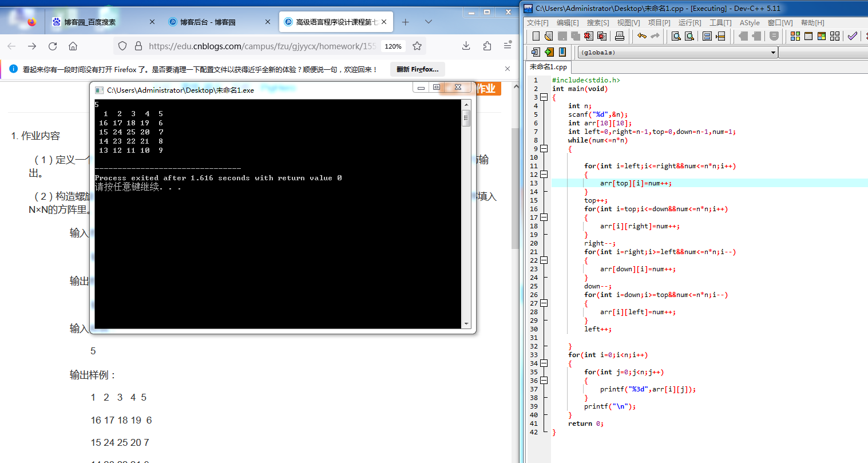
Task: Click the Rebuild All icon in Dev-C++
Action: 835,36
